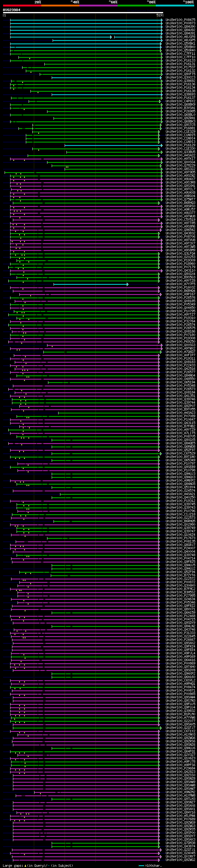Select the UniRef100_P07179 label

[x=180, y=267]
